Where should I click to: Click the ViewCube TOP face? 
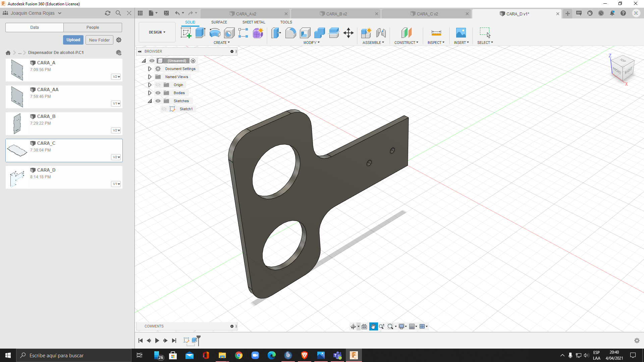tap(623, 60)
